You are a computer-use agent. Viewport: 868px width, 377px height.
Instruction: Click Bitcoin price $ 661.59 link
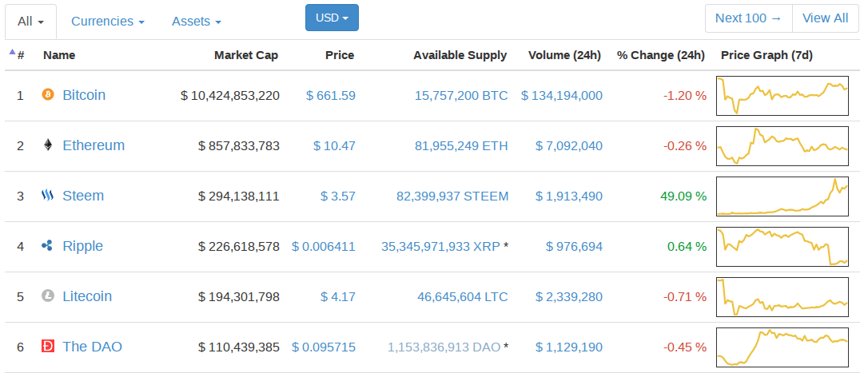pos(331,95)
